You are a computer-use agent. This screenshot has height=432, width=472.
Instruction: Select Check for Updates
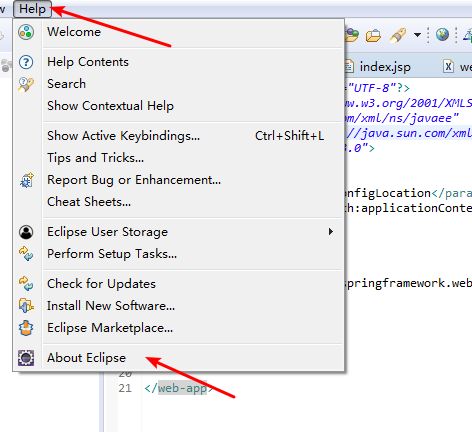[x=178, y=284]
